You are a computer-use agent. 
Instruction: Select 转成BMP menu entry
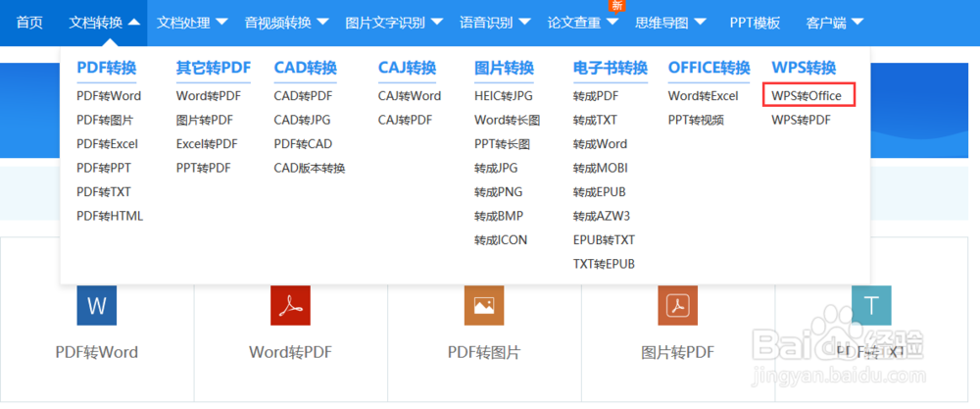pos(499,216)
